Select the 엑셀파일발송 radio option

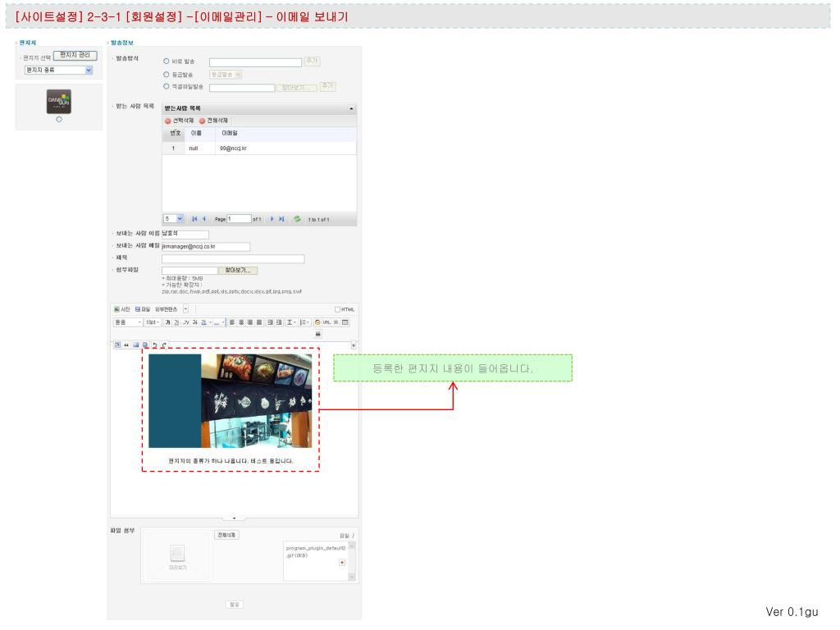point(166,86)
